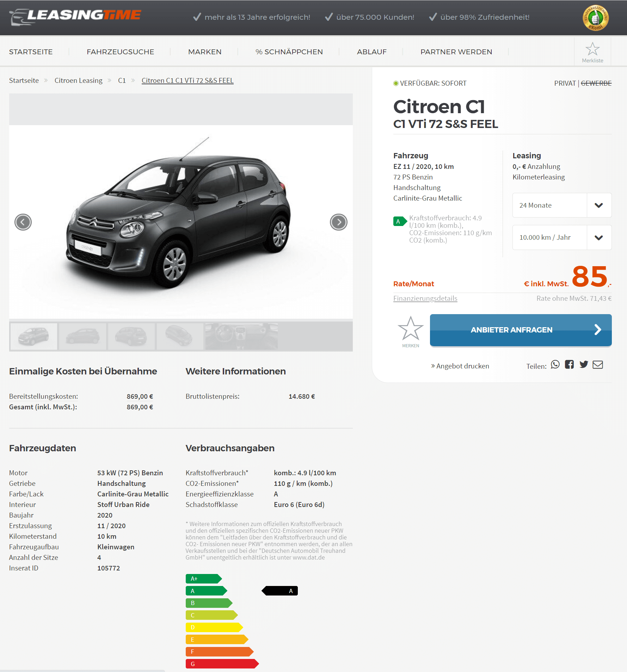This screenshot has height=672, width=627.
Task: Click the yellow D efficiency bar
Action: (214, 627)
